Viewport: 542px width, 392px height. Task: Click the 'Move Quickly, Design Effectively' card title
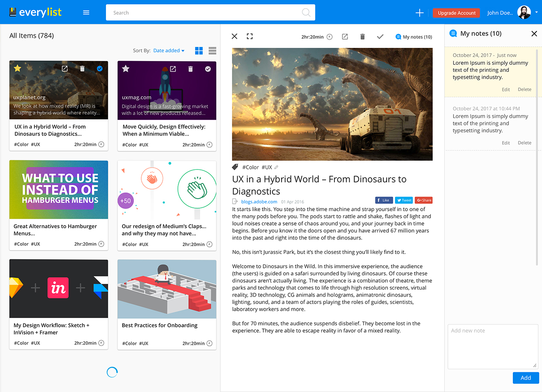pyautogui.click(x=164, y=130)
